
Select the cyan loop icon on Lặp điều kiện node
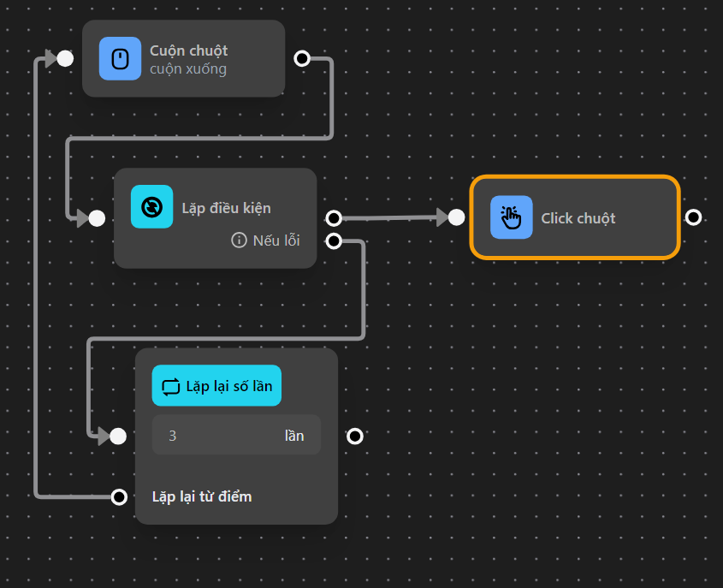click(x=151, y=207)
